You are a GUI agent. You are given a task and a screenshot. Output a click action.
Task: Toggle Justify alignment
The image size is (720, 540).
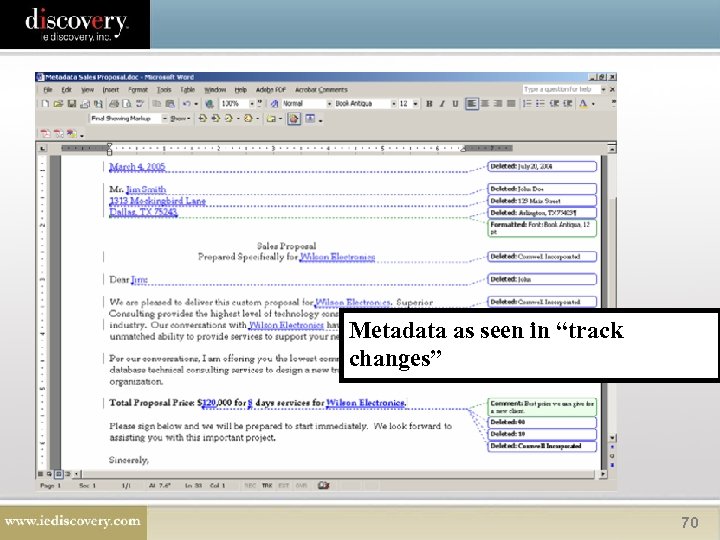click(511, 104)
